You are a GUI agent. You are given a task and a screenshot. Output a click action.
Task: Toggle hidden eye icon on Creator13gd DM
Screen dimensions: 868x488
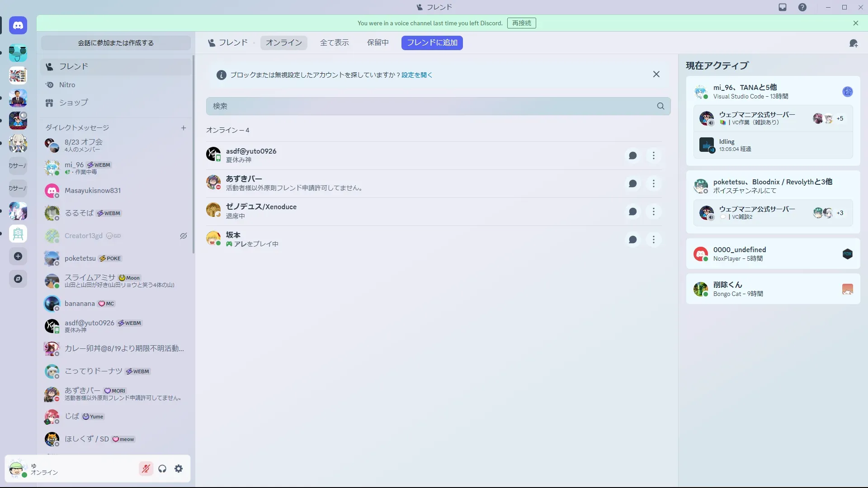[x=184, y=236]
